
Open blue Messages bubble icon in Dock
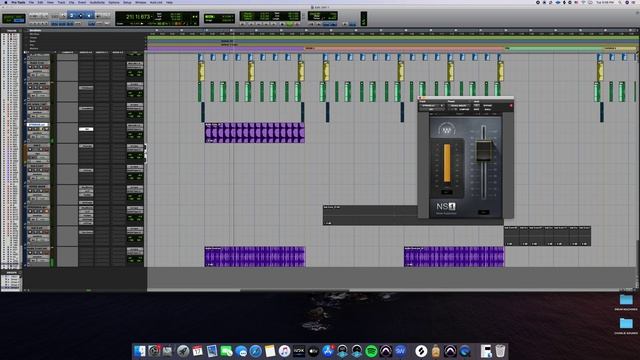(241, 351)
